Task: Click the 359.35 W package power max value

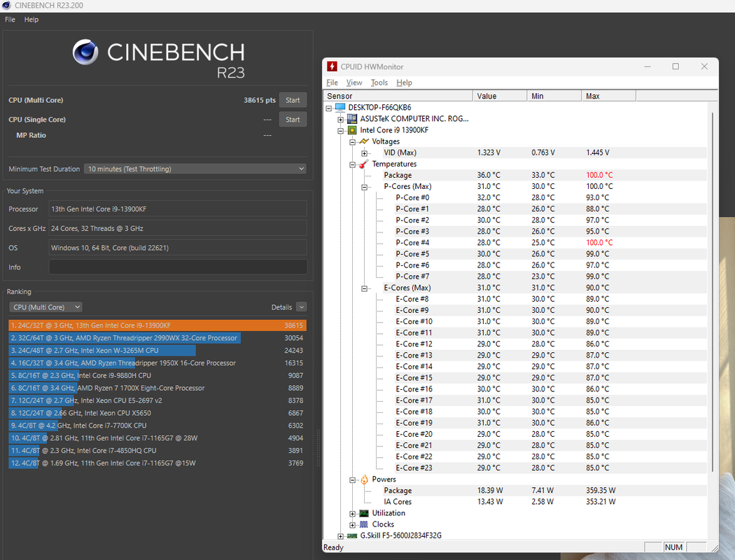Action: tap(601, 490)
